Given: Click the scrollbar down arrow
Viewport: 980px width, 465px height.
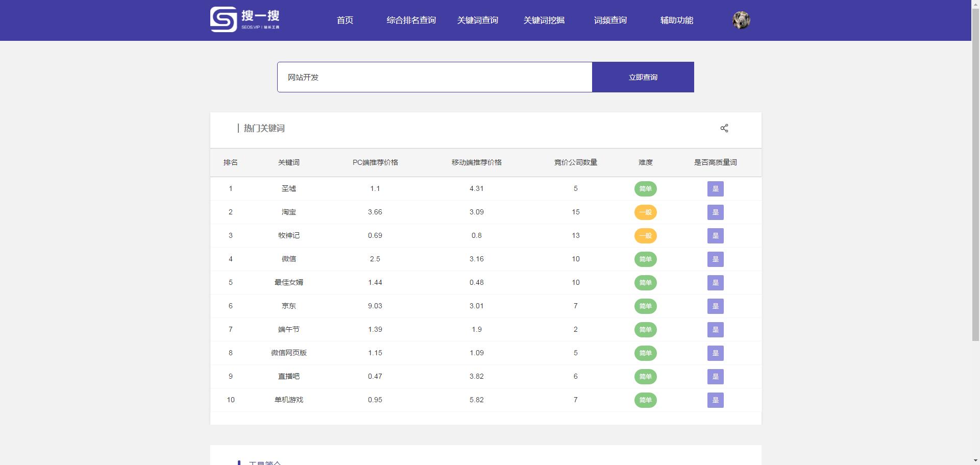Looking at the screenshot, I should (x=976, y=461).
